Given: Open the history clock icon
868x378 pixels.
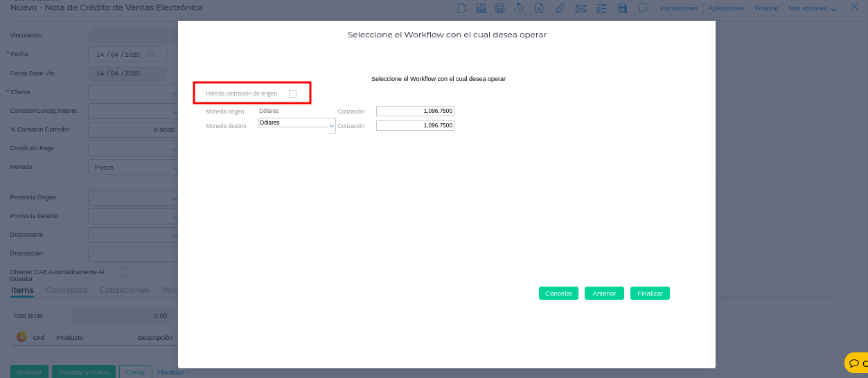Looking at the screenshot, I should [x=518, y=8].
